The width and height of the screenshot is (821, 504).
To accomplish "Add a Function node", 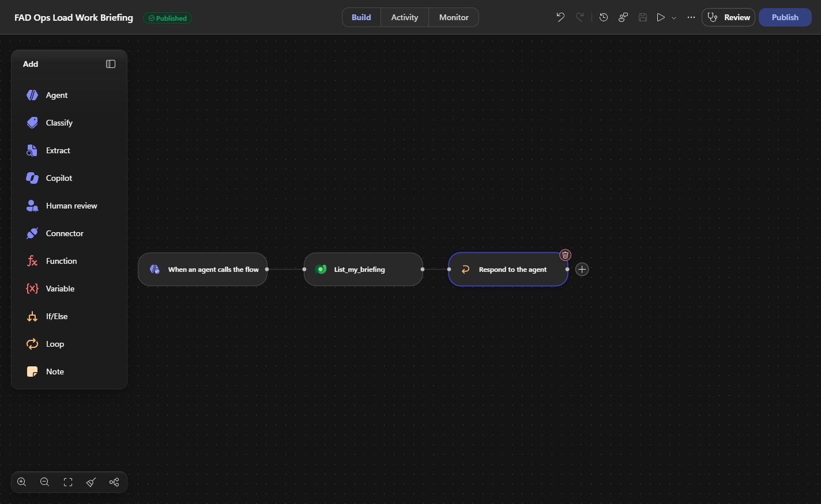I will tap(69, 261).
